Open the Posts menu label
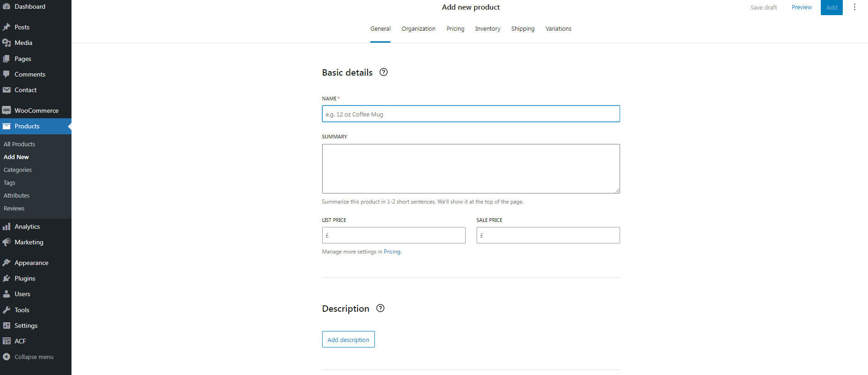 (x=22, y=27)
